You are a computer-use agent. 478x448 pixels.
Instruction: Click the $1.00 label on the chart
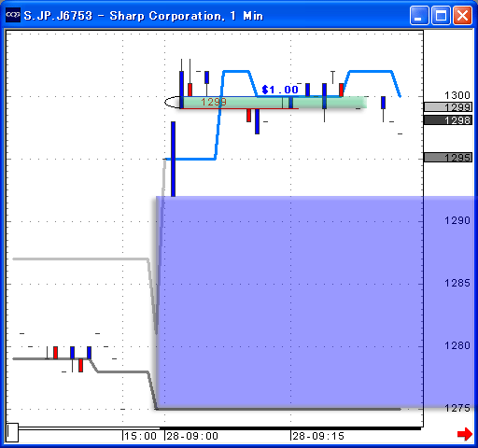point(280,90)
